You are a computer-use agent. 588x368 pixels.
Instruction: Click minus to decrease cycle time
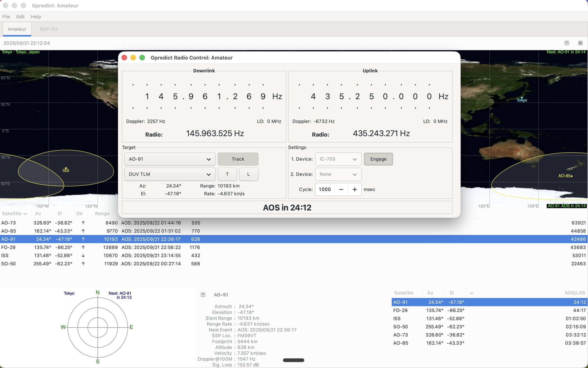point(341,189)
